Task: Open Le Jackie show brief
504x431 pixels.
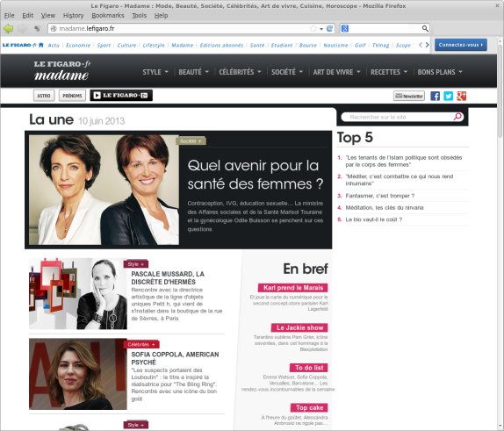Action: pyautogui.click(x=299, y=327)
